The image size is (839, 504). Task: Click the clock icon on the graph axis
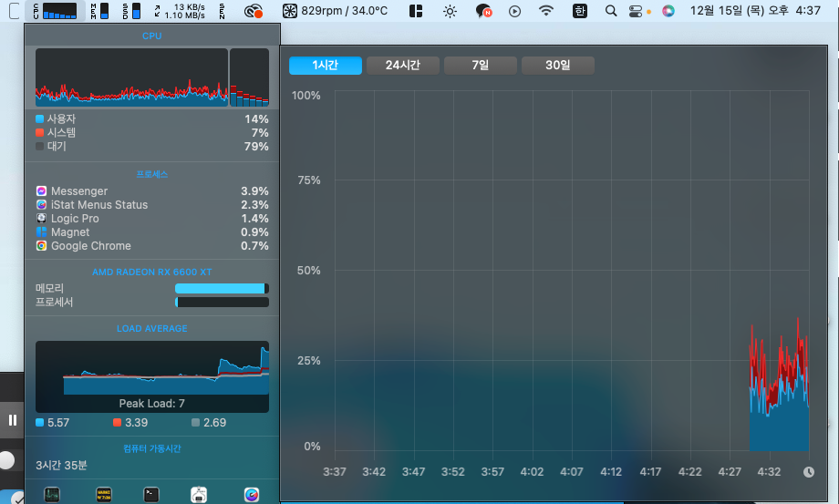[x=809, y=472]
